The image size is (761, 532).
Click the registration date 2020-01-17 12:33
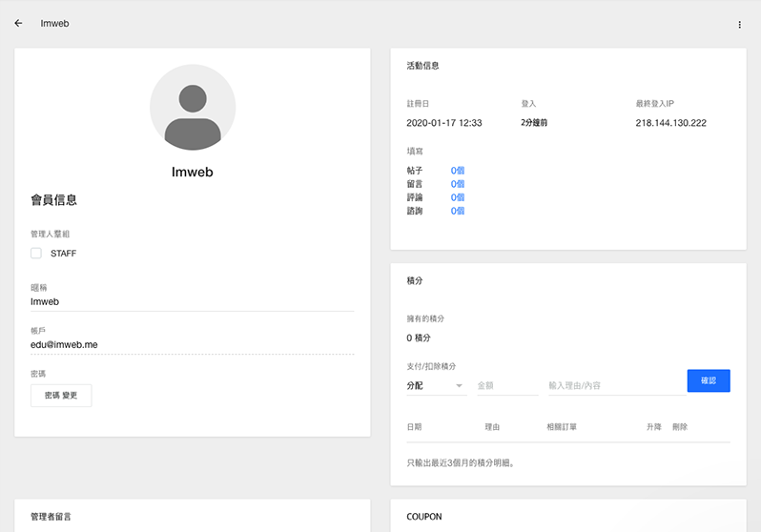click(444, 123)
